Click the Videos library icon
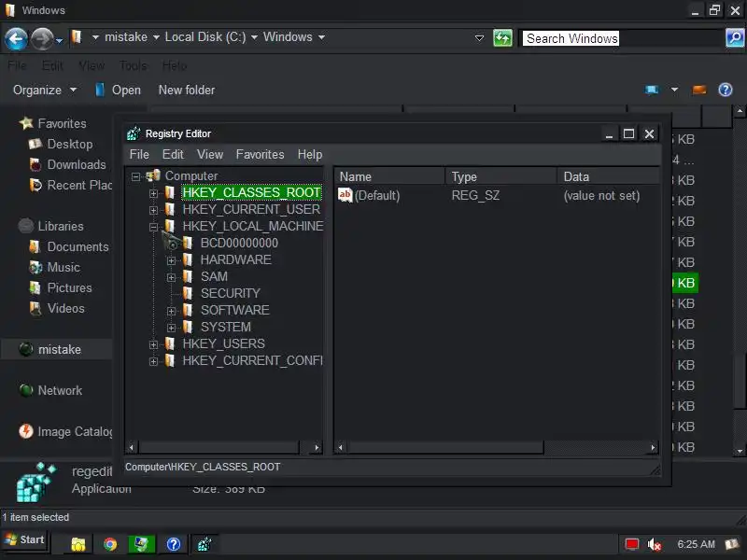This screenshot has width=747, height=560. (35, 308)
